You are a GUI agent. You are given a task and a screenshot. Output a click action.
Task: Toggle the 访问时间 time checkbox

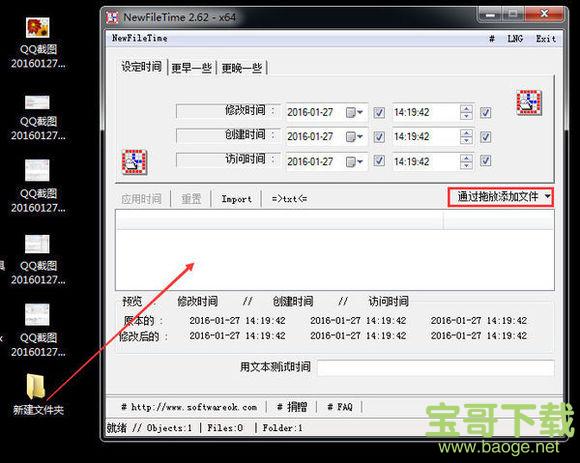point(486,161)
